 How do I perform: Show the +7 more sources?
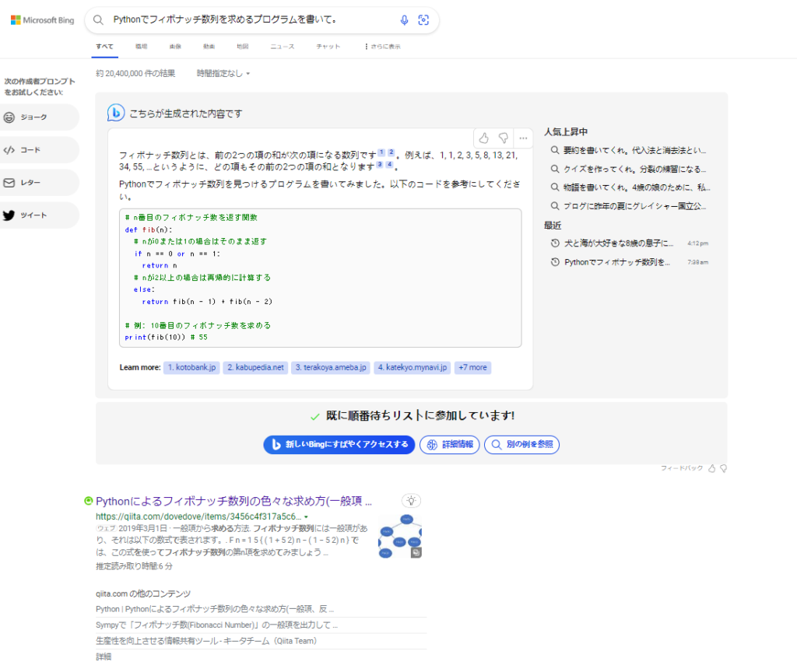(x=472, y=368)
